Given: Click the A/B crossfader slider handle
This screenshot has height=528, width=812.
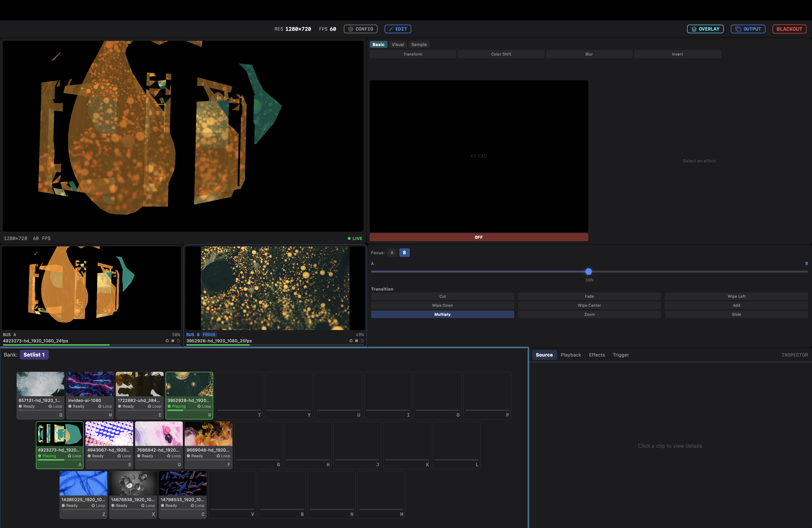Looking at the screenshot, I should click(x=588, y=272).
